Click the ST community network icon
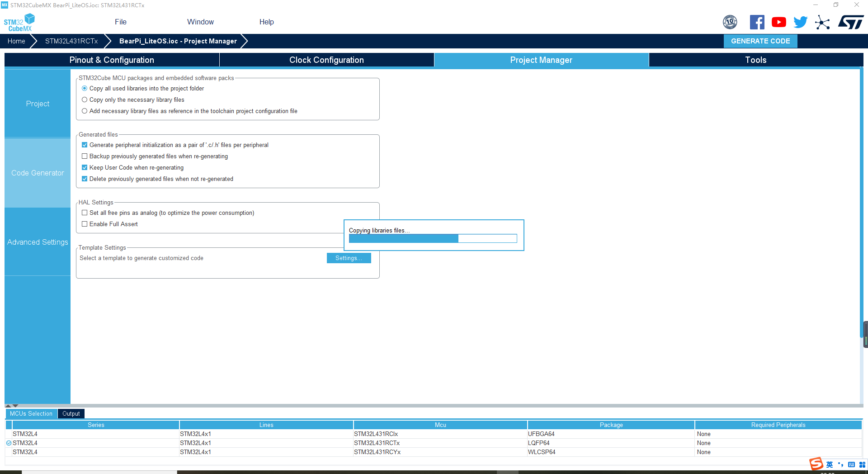The height and width of the screenshot is (474, 868). pos(822,22)
